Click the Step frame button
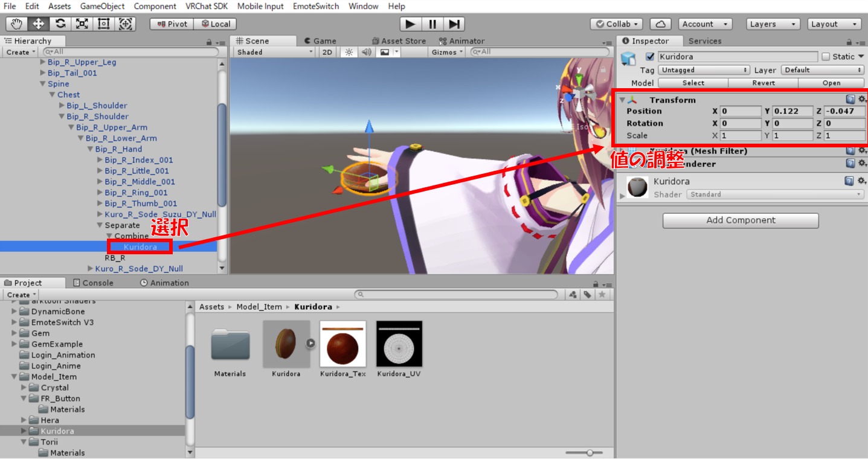The height and width of the screenshot is (459, 868). point(454,24)
